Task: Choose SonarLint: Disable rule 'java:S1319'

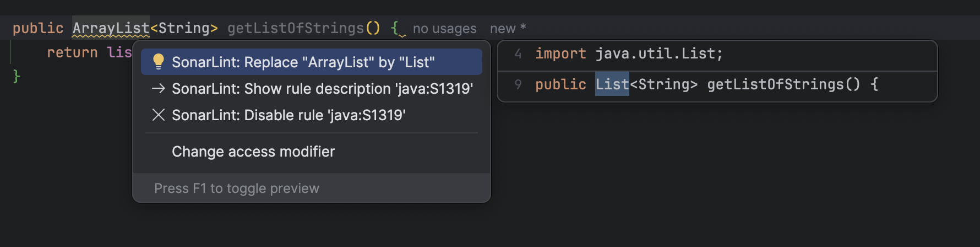Action: pos(288,115)
